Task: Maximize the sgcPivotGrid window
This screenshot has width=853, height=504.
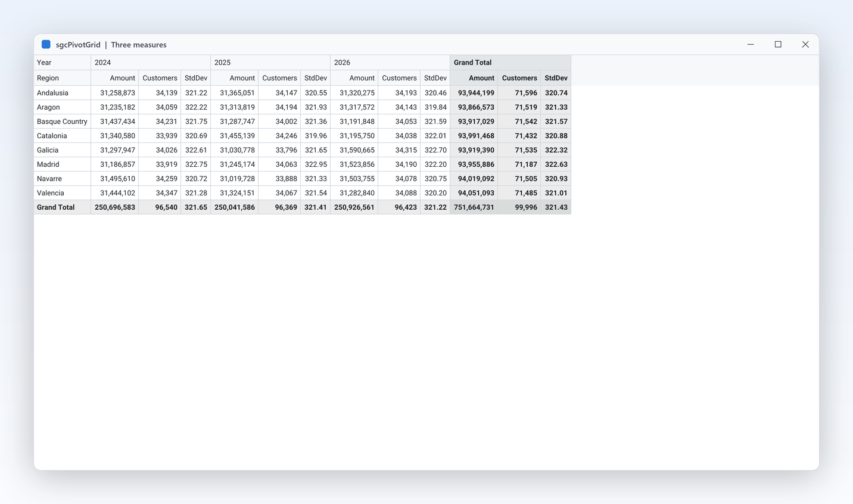Action: 778,45
